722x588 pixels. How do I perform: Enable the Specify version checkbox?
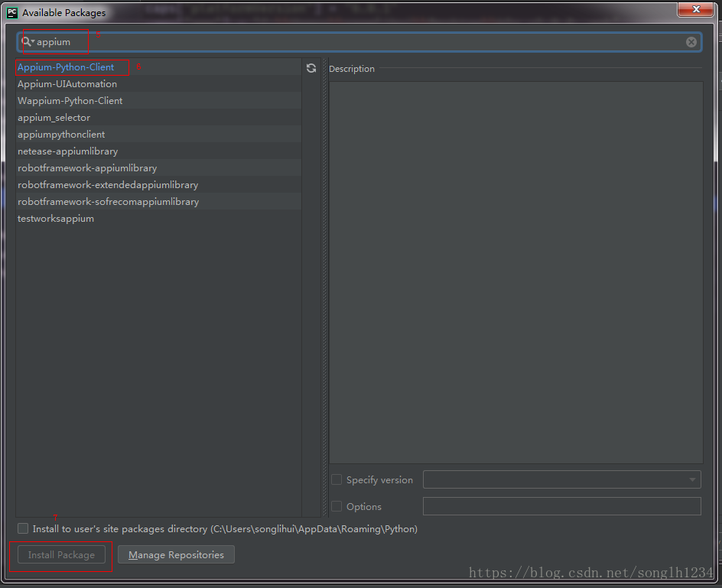pos(337,479)
